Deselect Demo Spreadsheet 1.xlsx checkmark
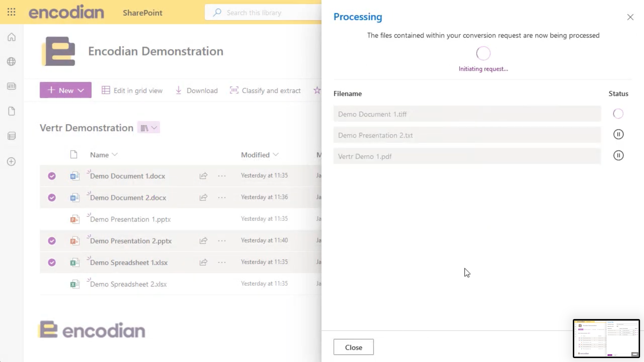Viewport: 644px width, 362px height. (x=52, y=262)
